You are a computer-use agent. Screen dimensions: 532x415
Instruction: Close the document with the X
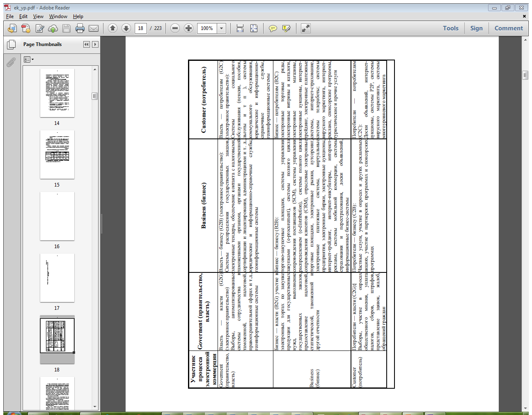click(x=524, y=16)
